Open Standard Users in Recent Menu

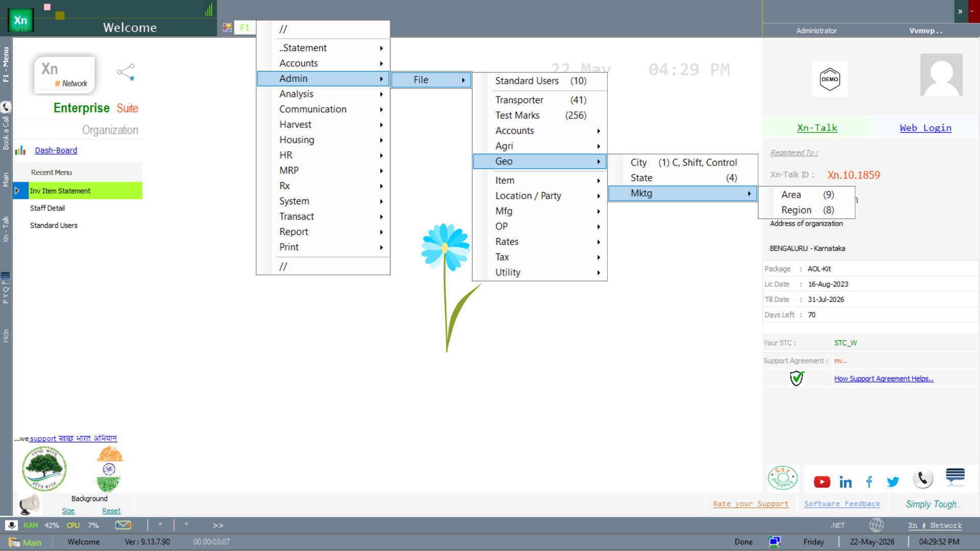(54, 225)
